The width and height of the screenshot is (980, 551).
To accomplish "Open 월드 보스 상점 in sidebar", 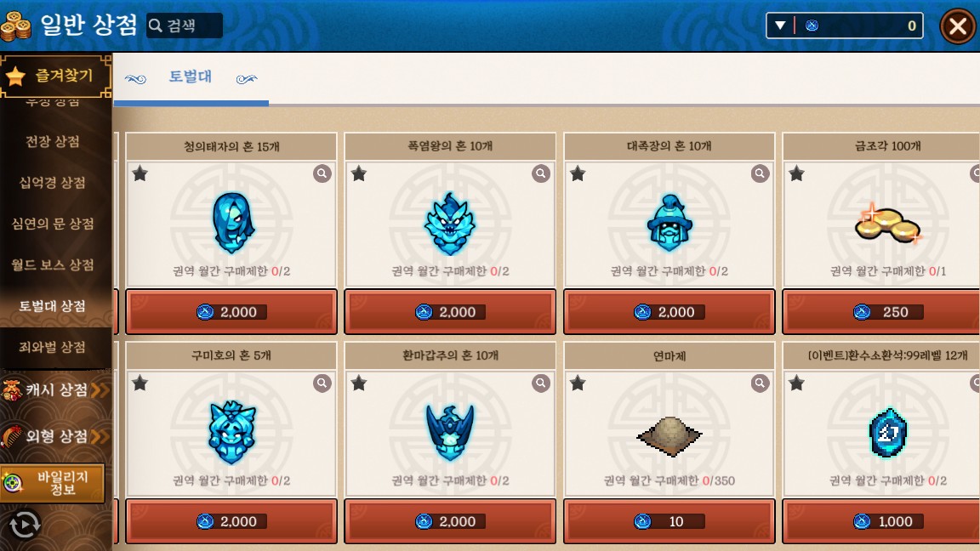I will pos(53,265).
